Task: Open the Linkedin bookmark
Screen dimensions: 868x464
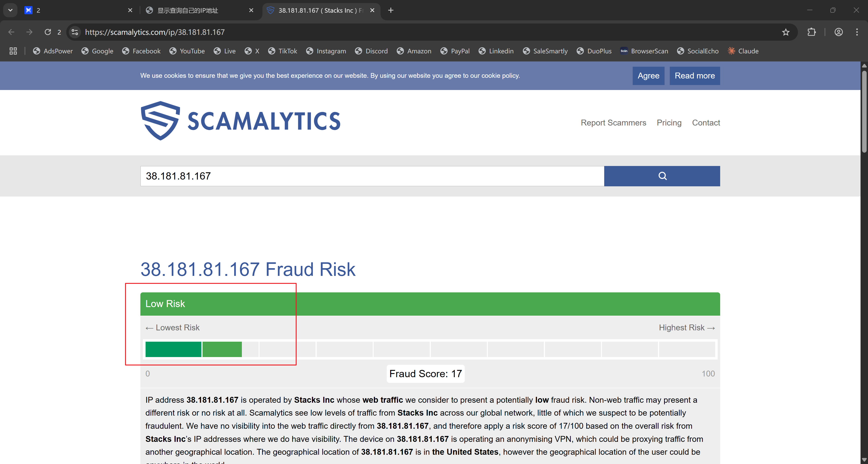Action: [496, 51]
